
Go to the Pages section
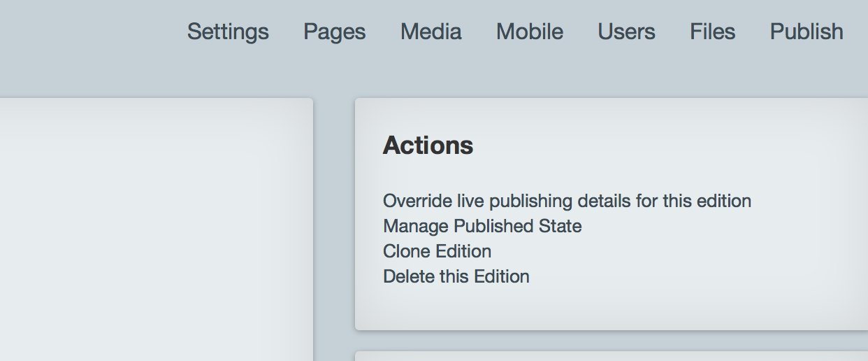click(334, 31)
